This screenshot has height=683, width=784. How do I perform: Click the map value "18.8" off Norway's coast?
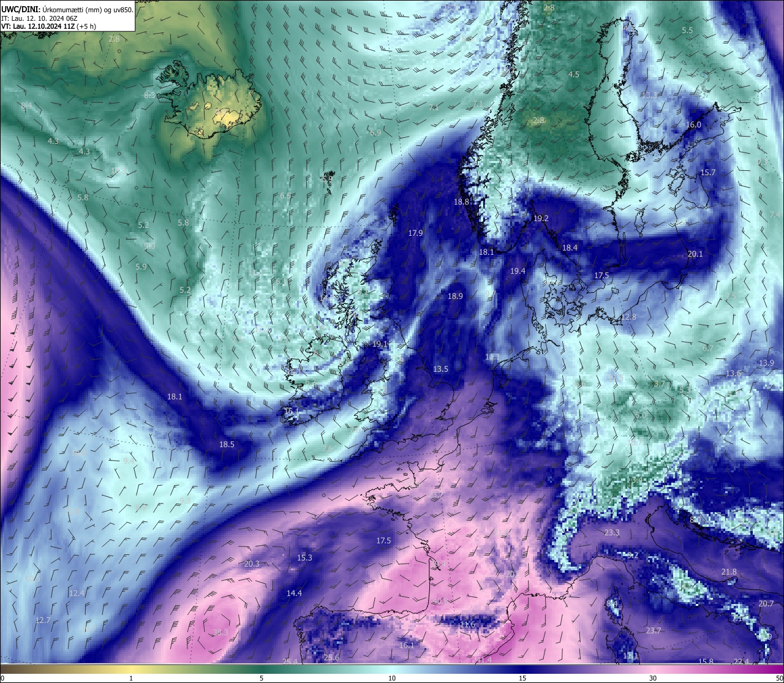[x=461, y=202]
